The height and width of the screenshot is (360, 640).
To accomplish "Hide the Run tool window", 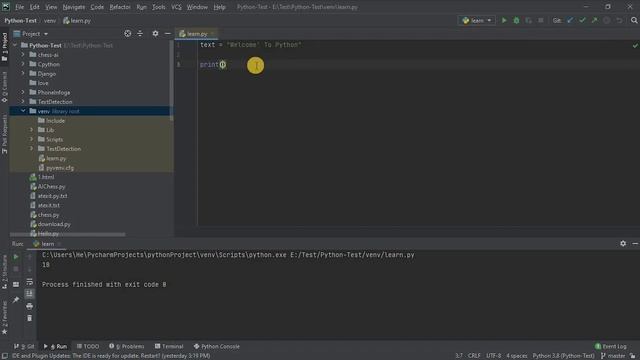I will 635,243.
